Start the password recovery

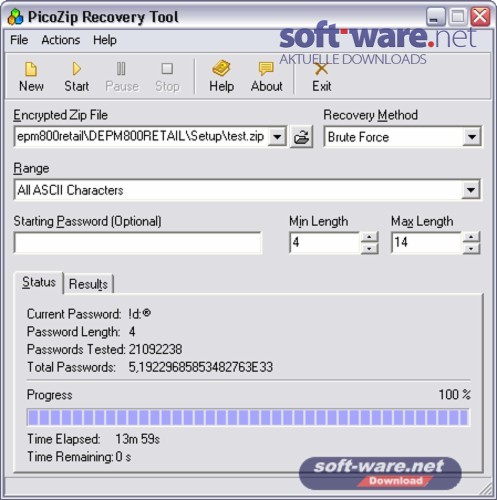coord(77,69)
